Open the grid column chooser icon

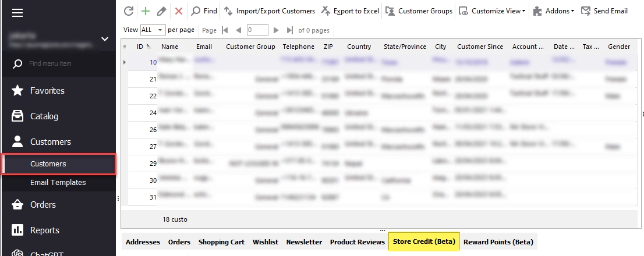point(125,47)
